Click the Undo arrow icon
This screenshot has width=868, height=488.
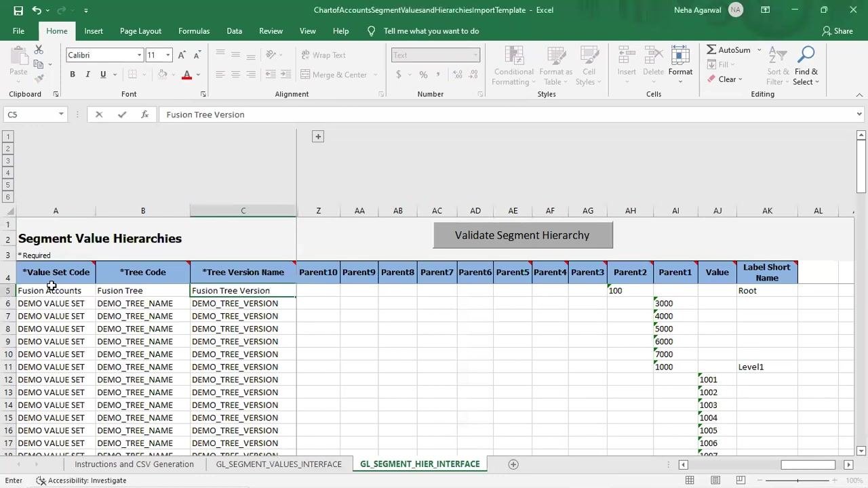37,10
